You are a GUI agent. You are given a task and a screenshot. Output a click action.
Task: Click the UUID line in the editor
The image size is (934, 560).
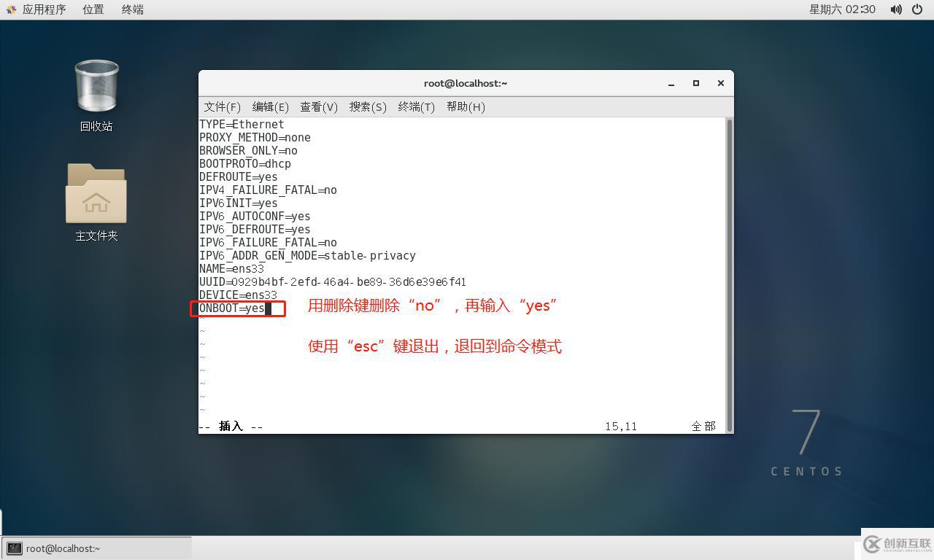[x=333, y=282]
